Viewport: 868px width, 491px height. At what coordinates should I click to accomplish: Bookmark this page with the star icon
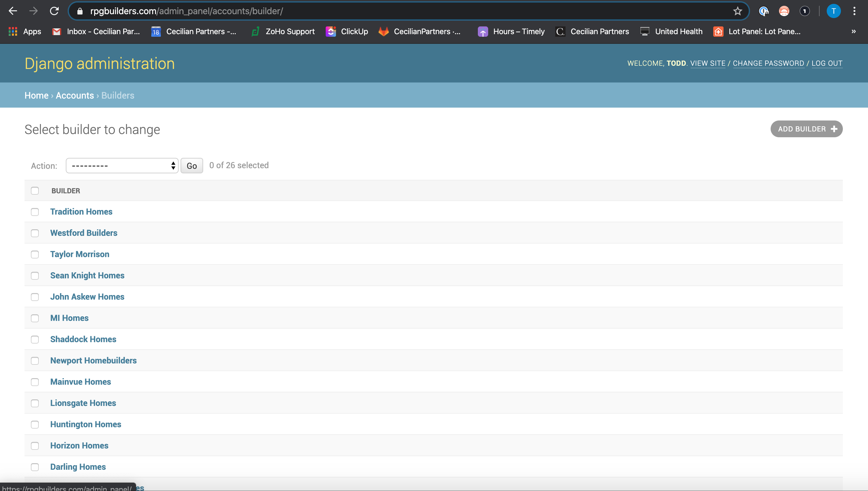(x=737, y=11)
